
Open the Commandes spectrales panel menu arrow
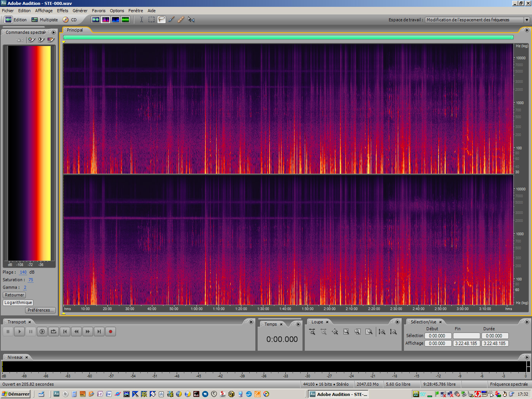(x=54, y=32)
